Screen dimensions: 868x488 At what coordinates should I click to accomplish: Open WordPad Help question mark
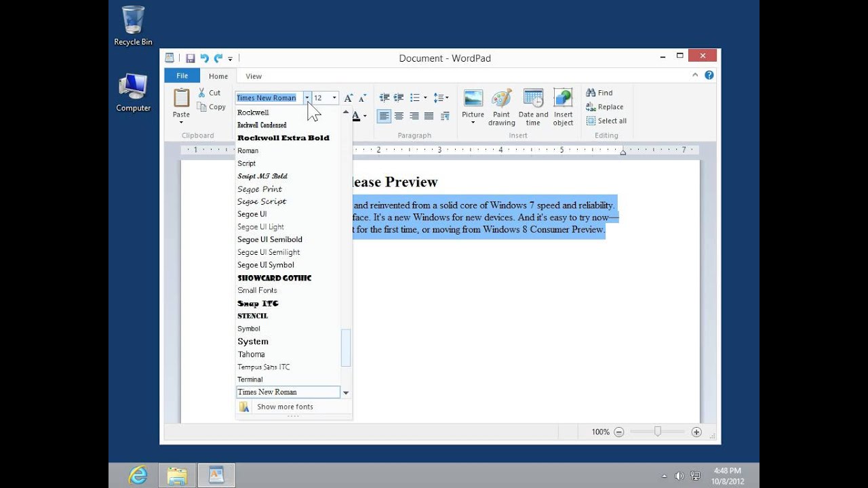click(x=709, y=75)
